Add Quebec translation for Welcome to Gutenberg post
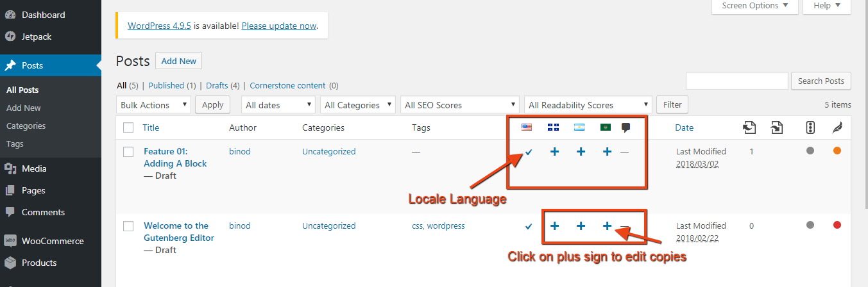868x287 pixels. coord(555,226)
